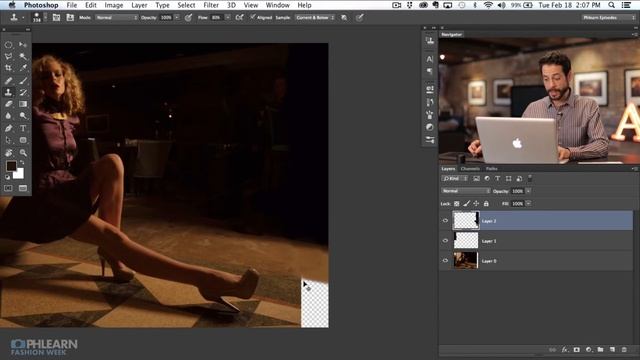The image size is (640, 360).
Task: Select the Blur tool
Action: (9, 116)
